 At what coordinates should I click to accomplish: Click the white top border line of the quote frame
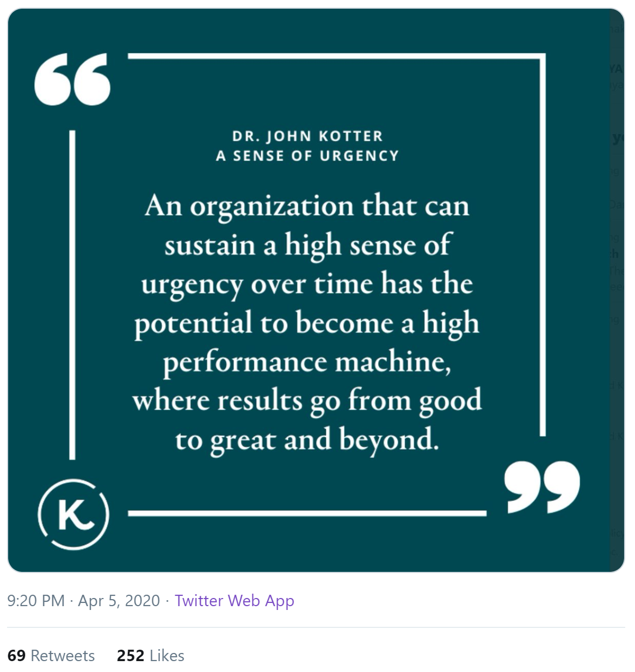coord(336,56)
